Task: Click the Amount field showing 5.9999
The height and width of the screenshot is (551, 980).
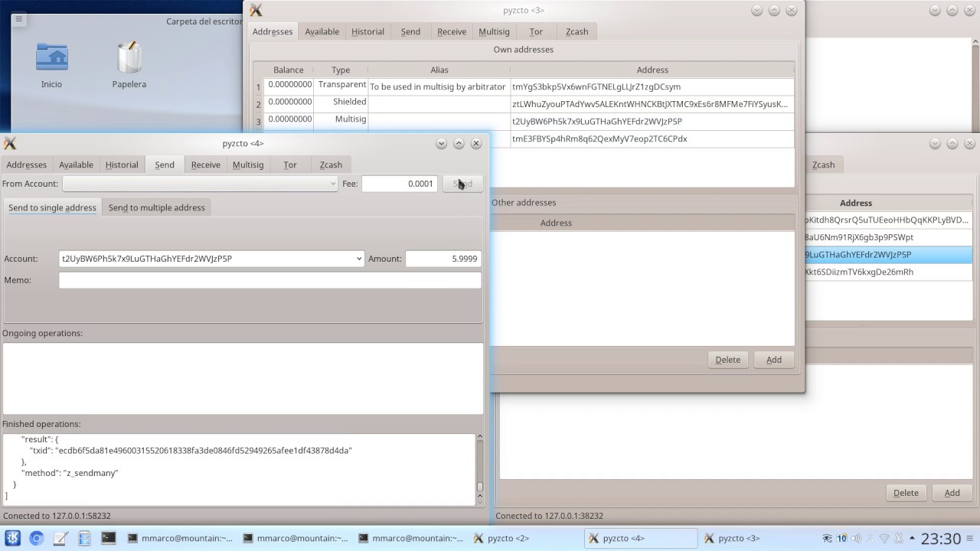Action: (443, 259)
